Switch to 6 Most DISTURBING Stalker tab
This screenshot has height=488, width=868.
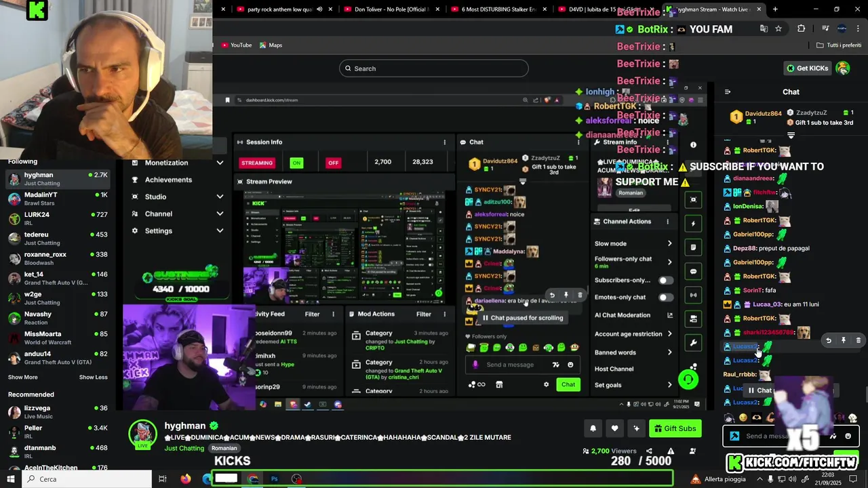498,9
